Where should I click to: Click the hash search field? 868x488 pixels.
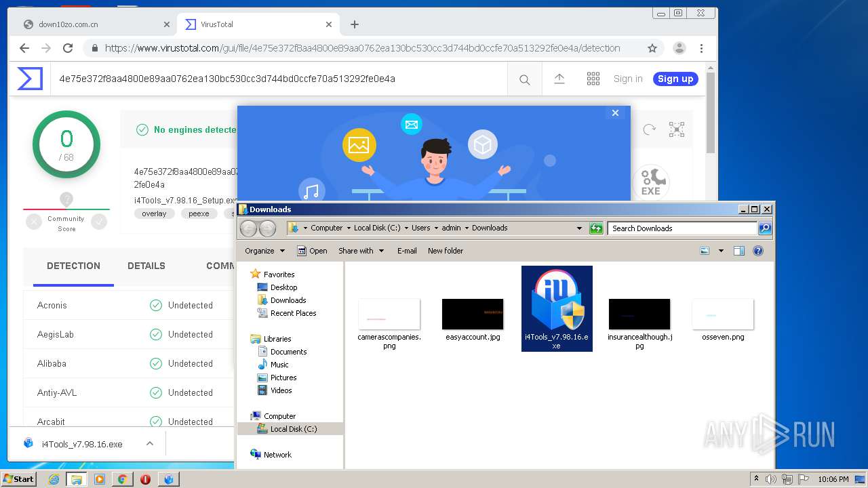pyautogui.click(x=278, y=79)
